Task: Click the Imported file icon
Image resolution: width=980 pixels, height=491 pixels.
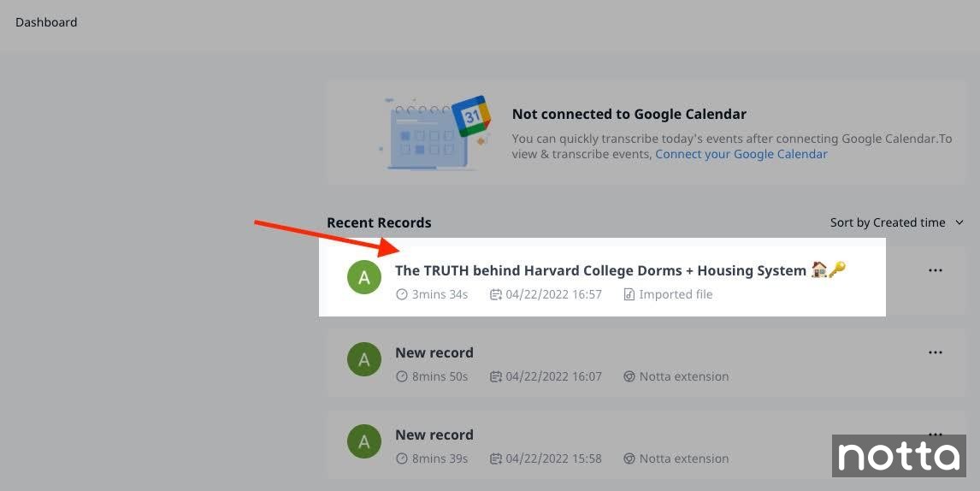Action: pyautogui.click(x=629, y=294)
